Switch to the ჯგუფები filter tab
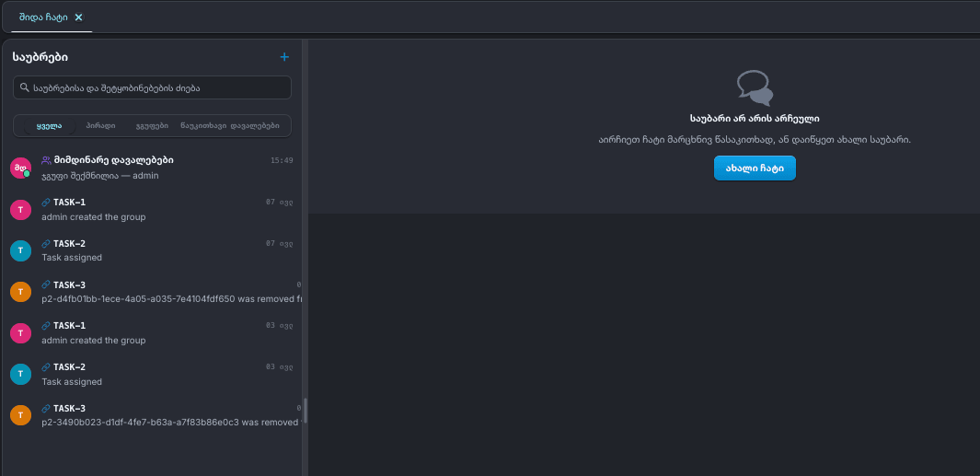 point(152,126)
